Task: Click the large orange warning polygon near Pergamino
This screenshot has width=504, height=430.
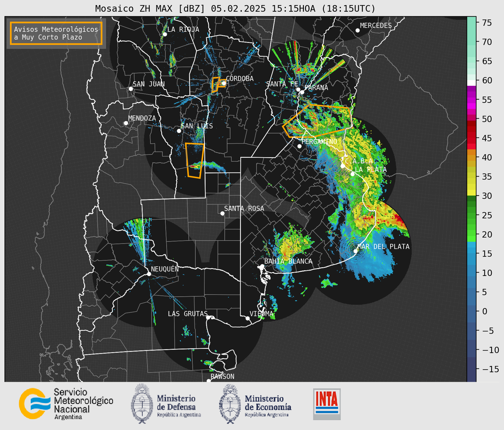Action: tap(318, 121)
